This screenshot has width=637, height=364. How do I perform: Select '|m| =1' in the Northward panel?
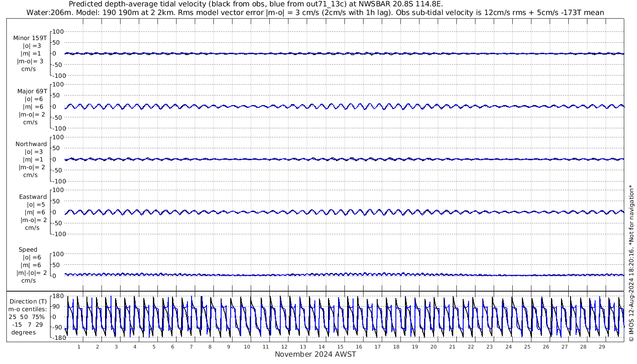tap(34, 159)
